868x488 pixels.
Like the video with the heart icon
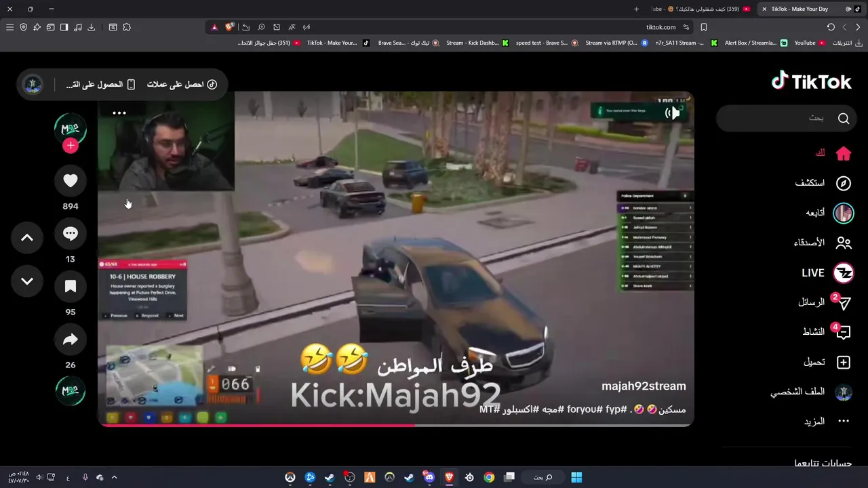71,181
